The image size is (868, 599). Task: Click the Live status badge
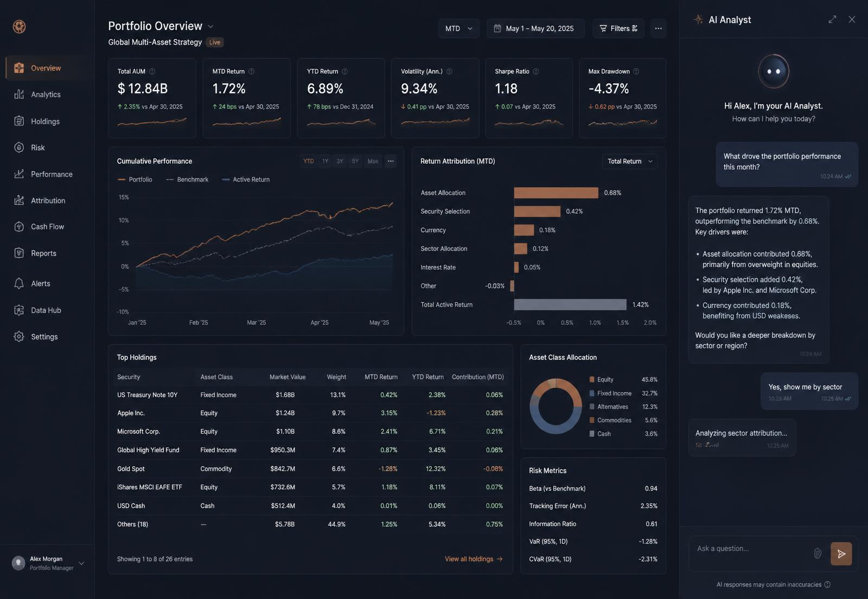pyautogui.click(x=215, y=42)
